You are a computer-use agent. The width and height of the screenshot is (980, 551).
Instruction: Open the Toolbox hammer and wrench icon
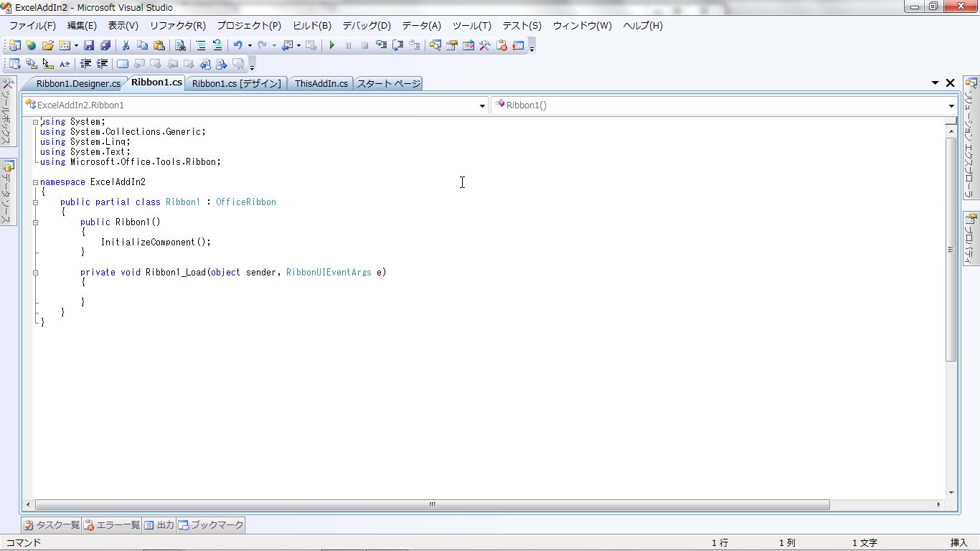click(x=484, y=45)
